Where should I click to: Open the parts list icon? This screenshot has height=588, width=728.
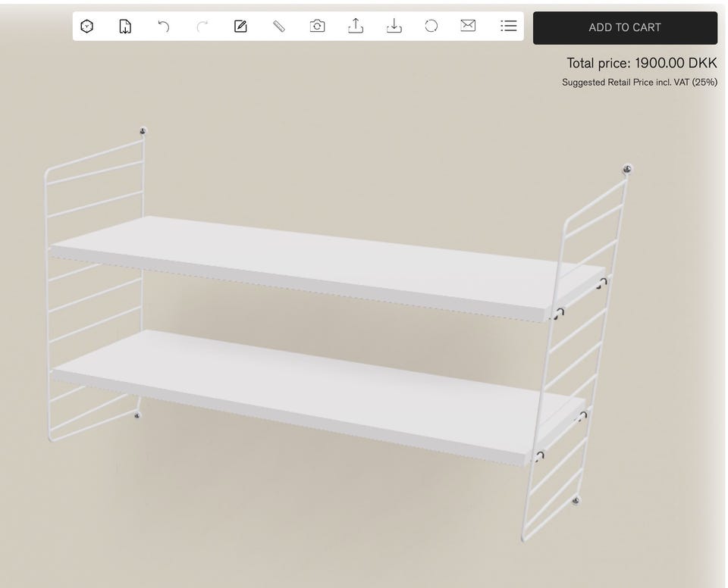click(x=509, y=26)
